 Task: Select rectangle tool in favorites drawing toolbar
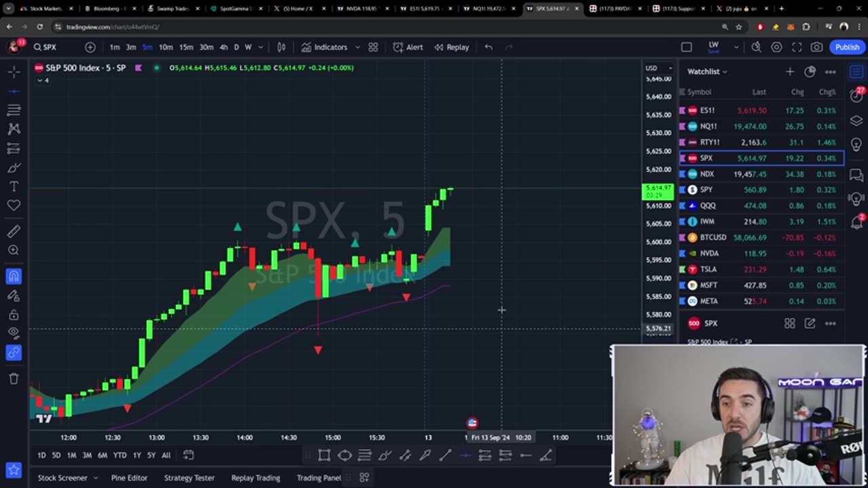click(324, 455)
